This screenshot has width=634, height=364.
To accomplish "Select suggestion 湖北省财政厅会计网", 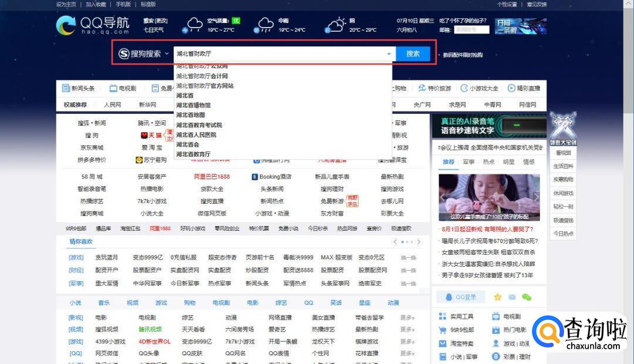I will click(x=202, y=76).
